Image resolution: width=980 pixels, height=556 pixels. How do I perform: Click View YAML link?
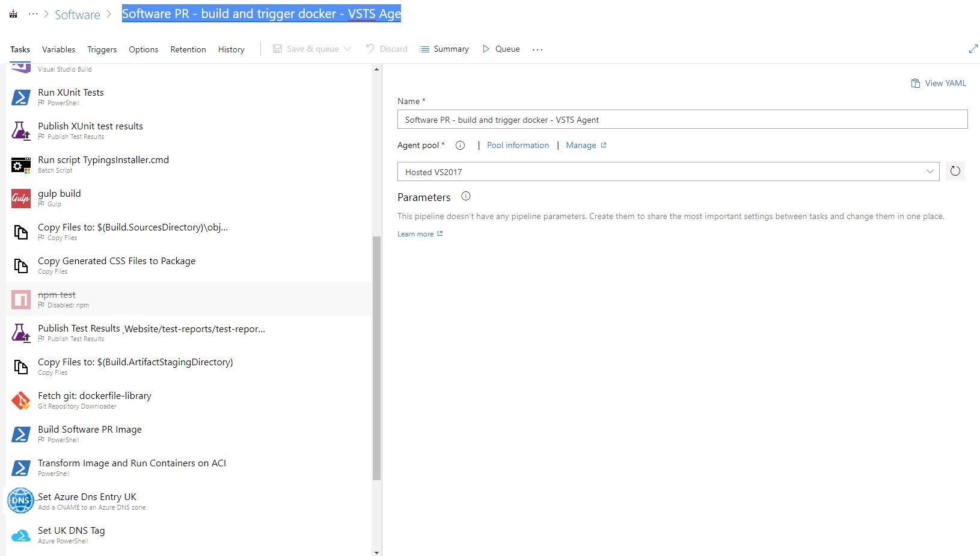[x=939, y=83]
